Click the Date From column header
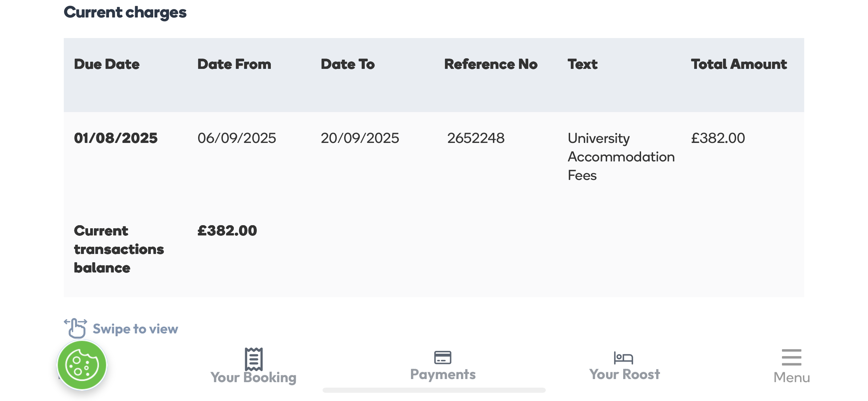 234,64
